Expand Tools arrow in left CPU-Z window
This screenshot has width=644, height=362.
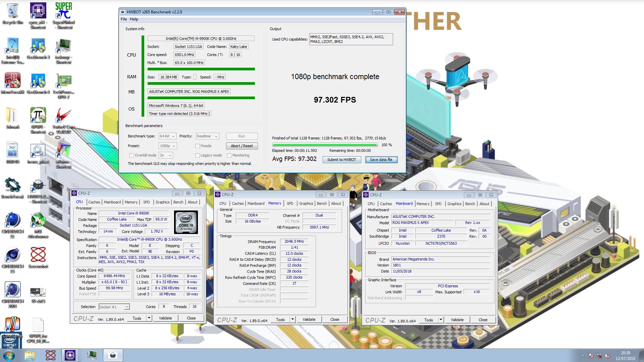coord(149,318)
